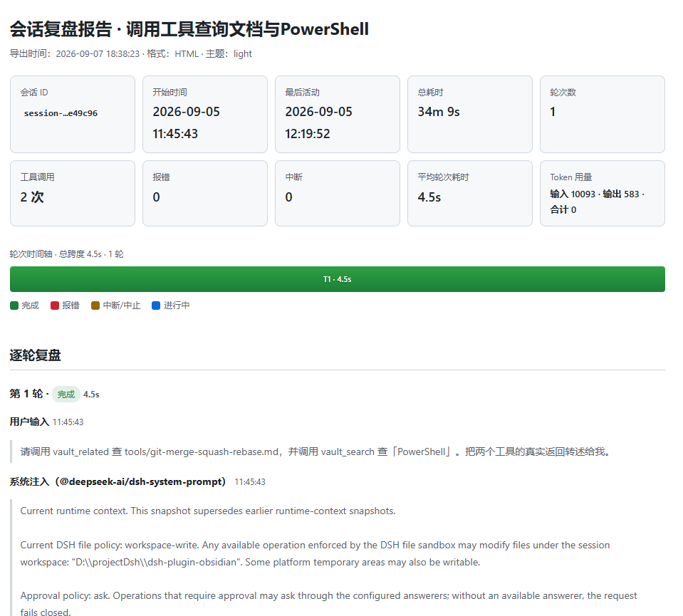Click the 用户输入 label
Screen dimensions: 683x616
[x=29, y=422]
